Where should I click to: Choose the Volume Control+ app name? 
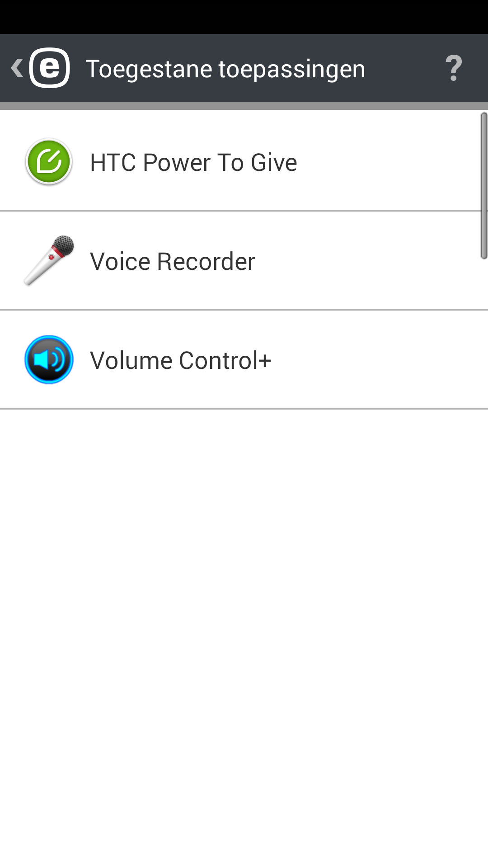pyautogui.click(x=181, y=360)
